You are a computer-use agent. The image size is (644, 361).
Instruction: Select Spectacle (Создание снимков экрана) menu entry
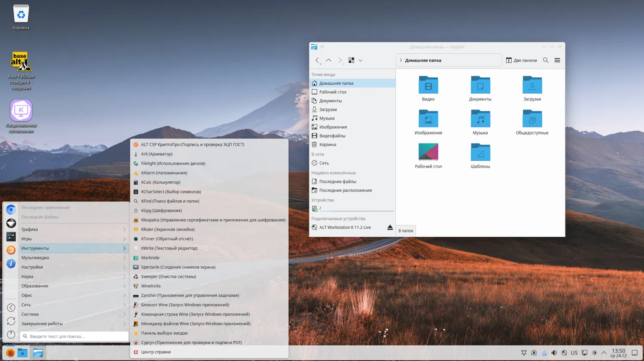pos(178,267)
